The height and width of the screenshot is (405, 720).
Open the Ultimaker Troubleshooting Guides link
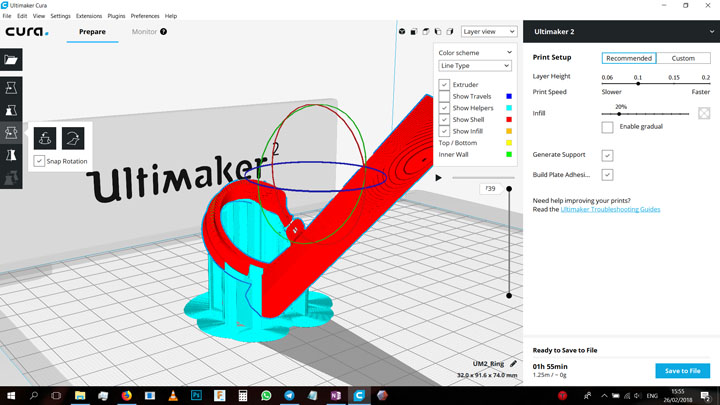click(x=610, y=209)
